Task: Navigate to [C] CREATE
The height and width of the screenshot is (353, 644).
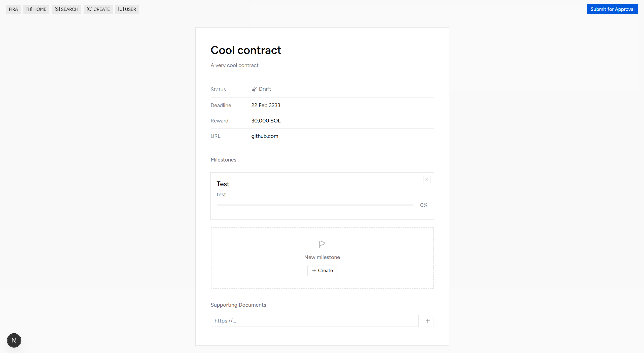Action: coord(98,9)
